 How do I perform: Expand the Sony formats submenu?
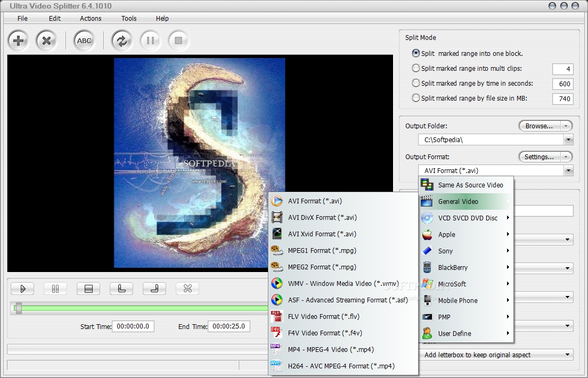(466, 251)
